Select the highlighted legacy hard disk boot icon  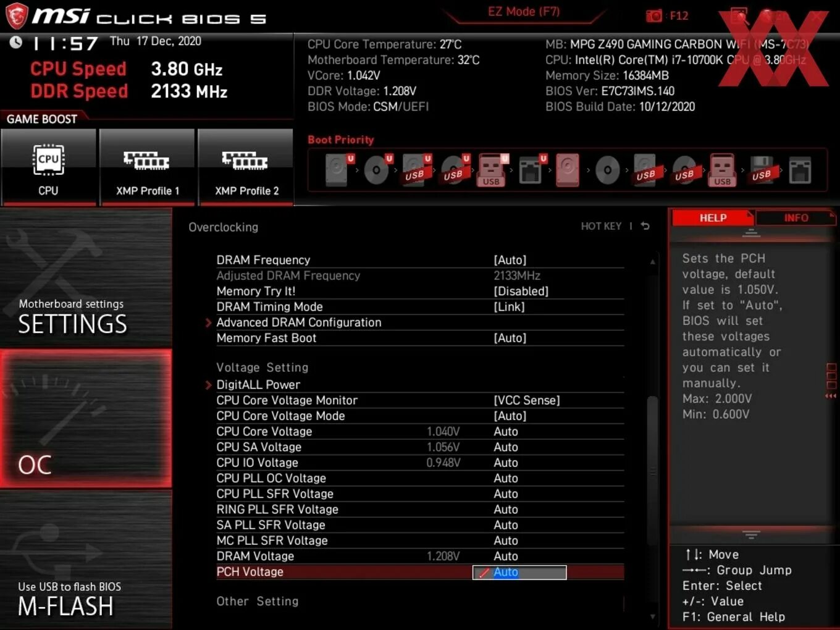(x=568, y=170)
